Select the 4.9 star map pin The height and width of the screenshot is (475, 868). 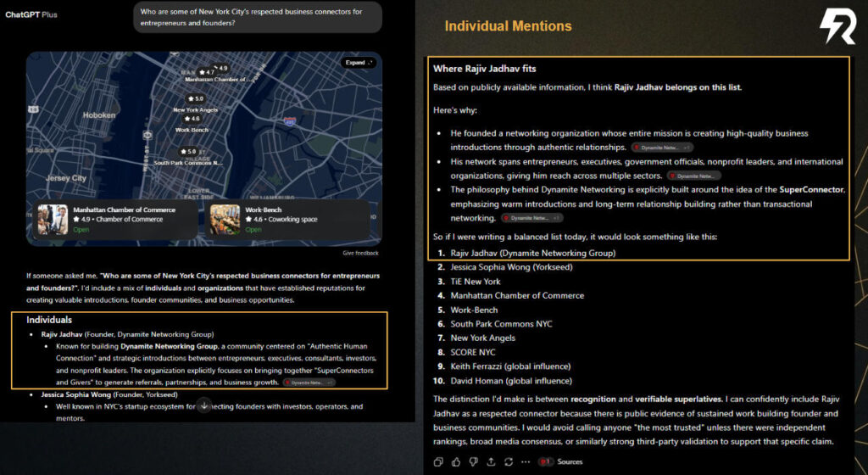click(221, 68)
